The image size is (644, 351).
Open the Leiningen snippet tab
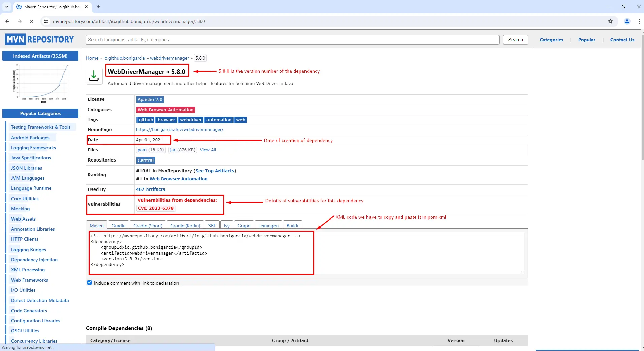coord(268,226)
